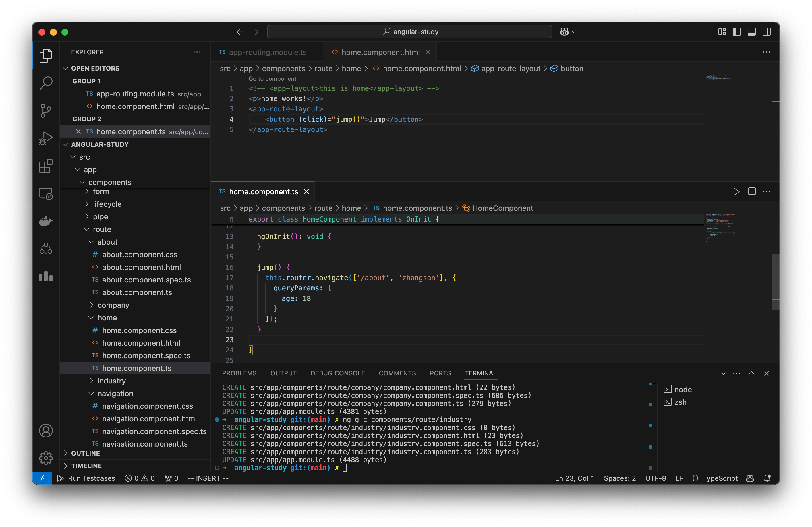812x527 pixels.
Task: Open a new terminal with the plus icon
Action: [714, 373]
